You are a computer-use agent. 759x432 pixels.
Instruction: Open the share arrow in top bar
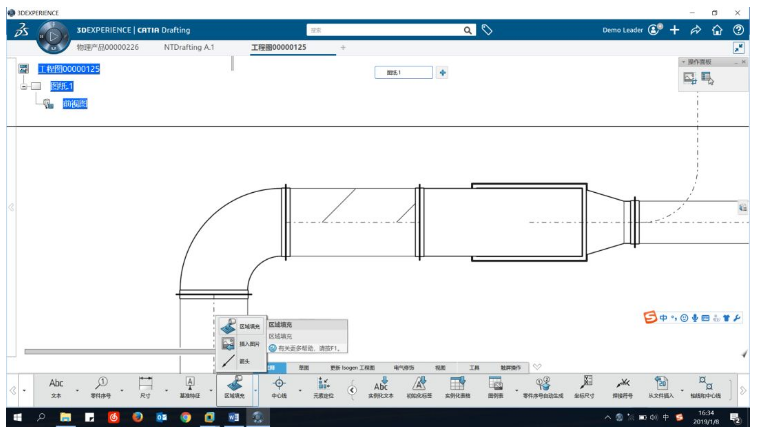tap(696, 30)
